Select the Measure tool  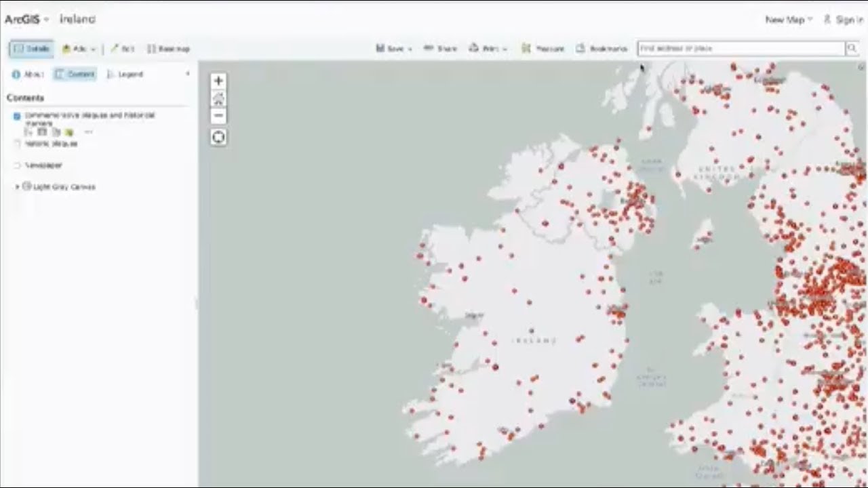click(543, 49)
